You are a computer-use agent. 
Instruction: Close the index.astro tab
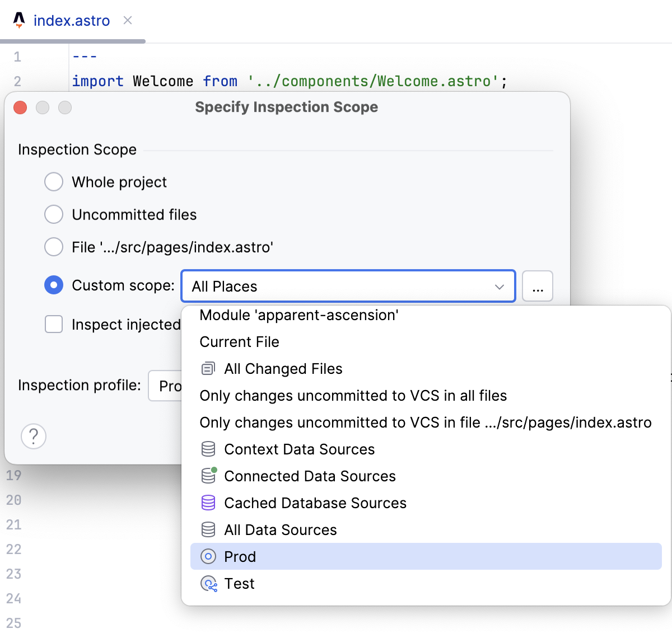tap(128, 21)
